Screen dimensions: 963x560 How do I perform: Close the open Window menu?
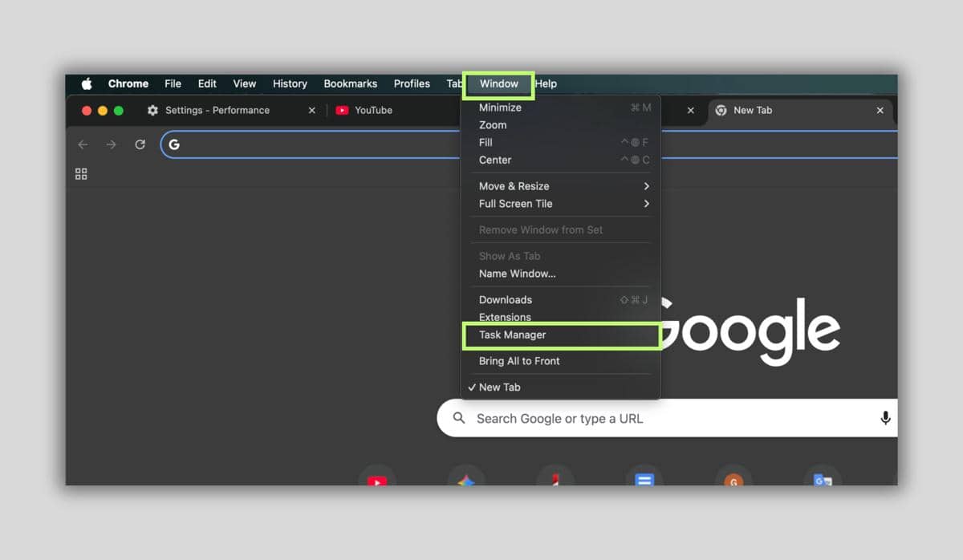click(x=498, y=83)
